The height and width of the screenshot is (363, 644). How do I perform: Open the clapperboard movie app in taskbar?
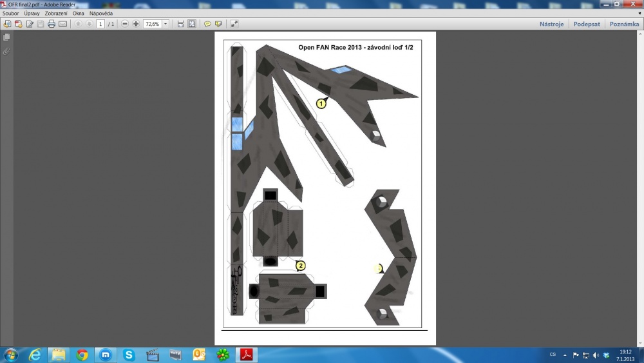point(153,355)
